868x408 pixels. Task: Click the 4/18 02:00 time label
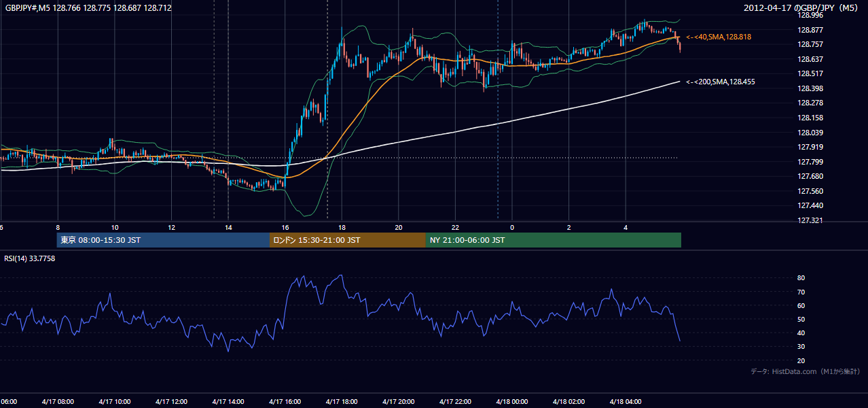568,401
